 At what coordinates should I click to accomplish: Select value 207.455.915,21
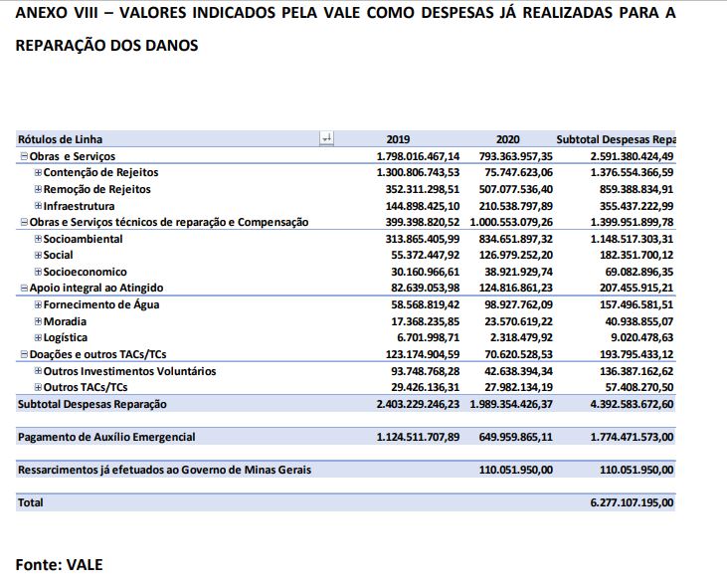pos(636,288)
